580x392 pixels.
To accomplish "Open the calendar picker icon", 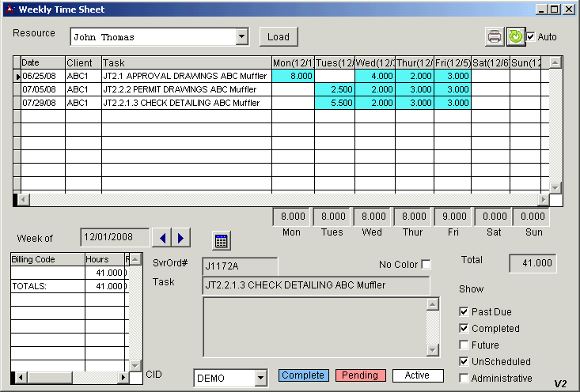I will 222,240.
